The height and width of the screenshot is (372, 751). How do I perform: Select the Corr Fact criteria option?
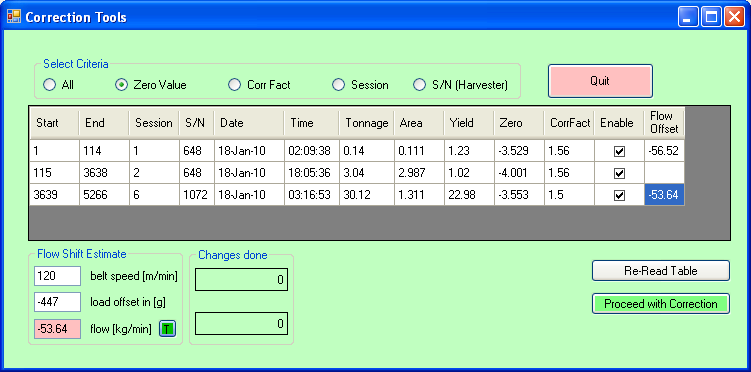(234, 85)
